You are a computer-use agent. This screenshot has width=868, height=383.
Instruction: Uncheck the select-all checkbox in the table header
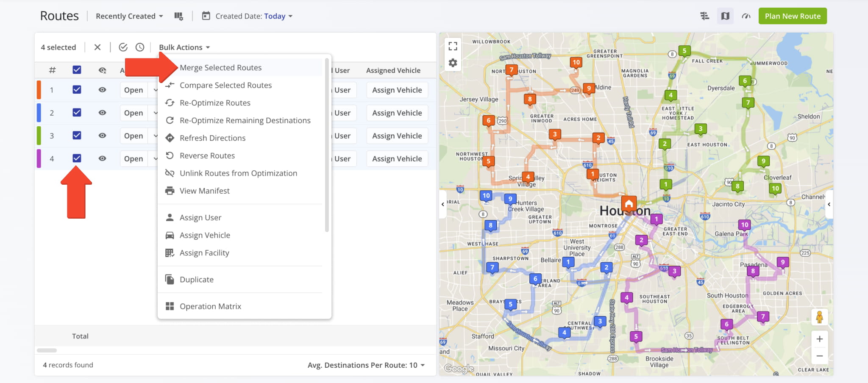click(77, 70)
